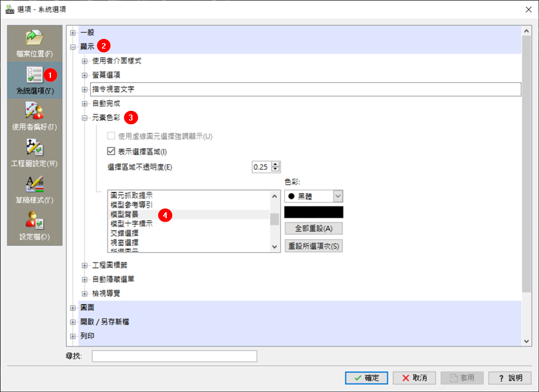Select 模型背景 in the color list

[188, 215]
